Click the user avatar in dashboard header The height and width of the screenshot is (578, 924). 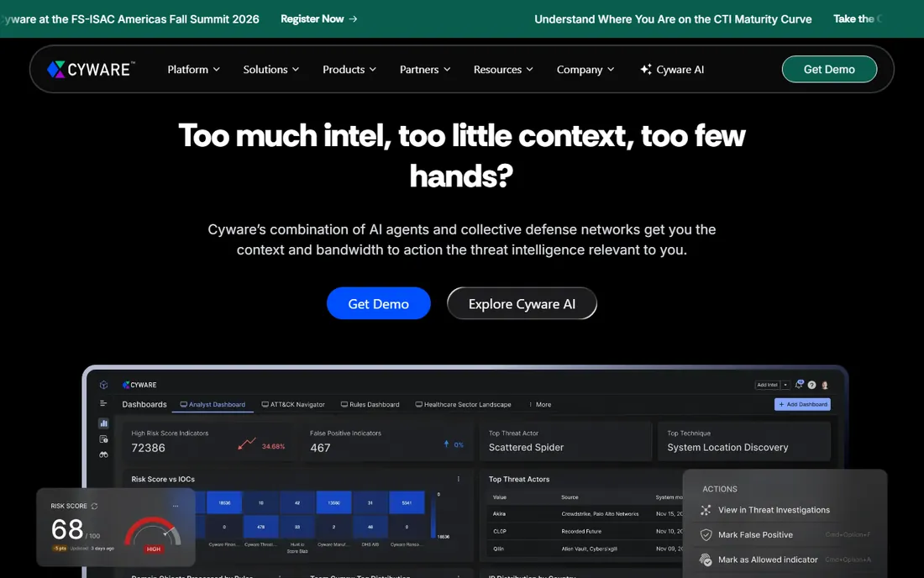click(x=825, y=385)
